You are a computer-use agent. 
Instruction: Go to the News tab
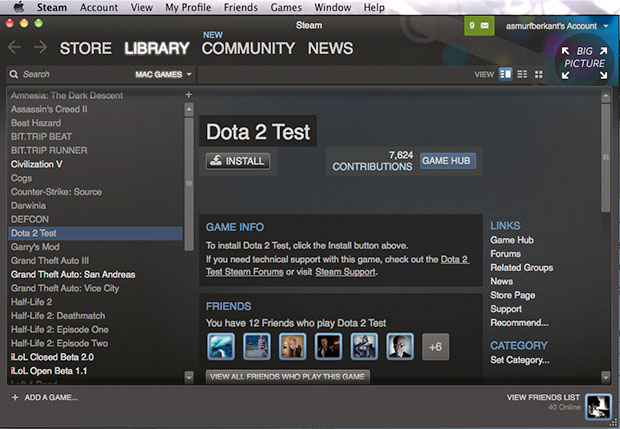(331, 48)
